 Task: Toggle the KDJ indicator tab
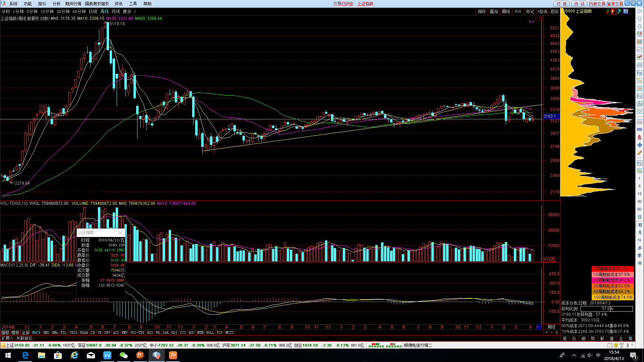coord(174,333)
